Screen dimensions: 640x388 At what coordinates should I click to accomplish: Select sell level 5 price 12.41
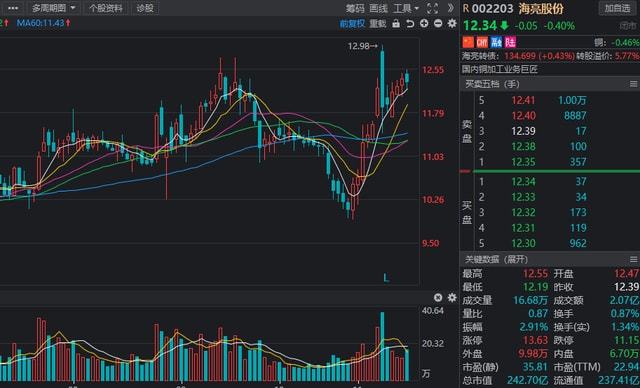pos(523,100)
